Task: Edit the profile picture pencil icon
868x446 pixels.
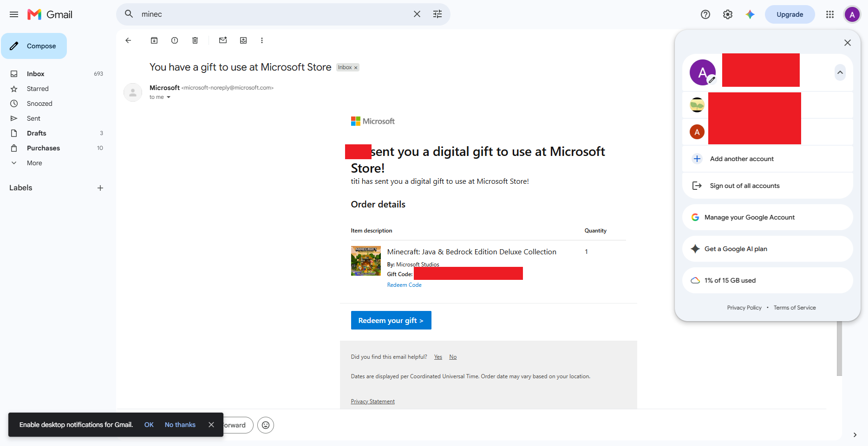Action: [711, 80]
